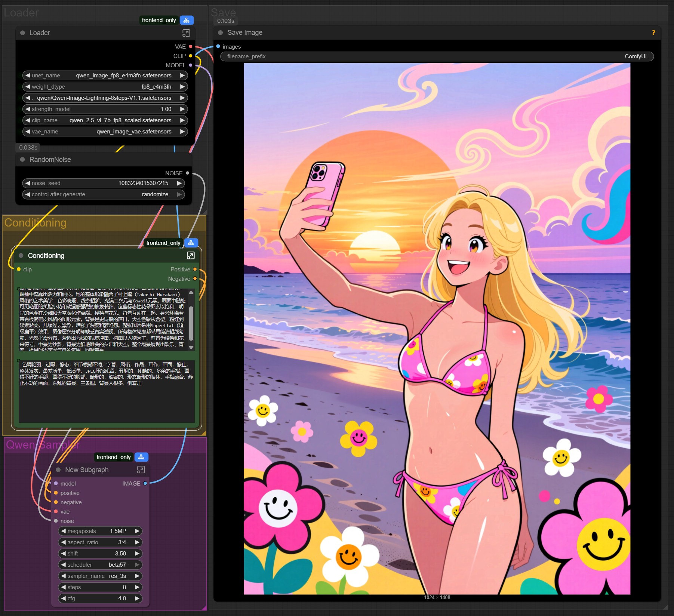Open the New Subgraph node's expand icon
This screenshot has height=616, width=674.
click(x=141, y=470)
